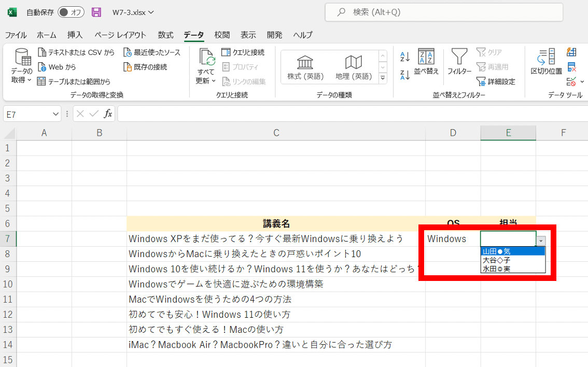The image size is (588, 367).
Task: Open the 開発 tab
Action: tap(274, 35)
